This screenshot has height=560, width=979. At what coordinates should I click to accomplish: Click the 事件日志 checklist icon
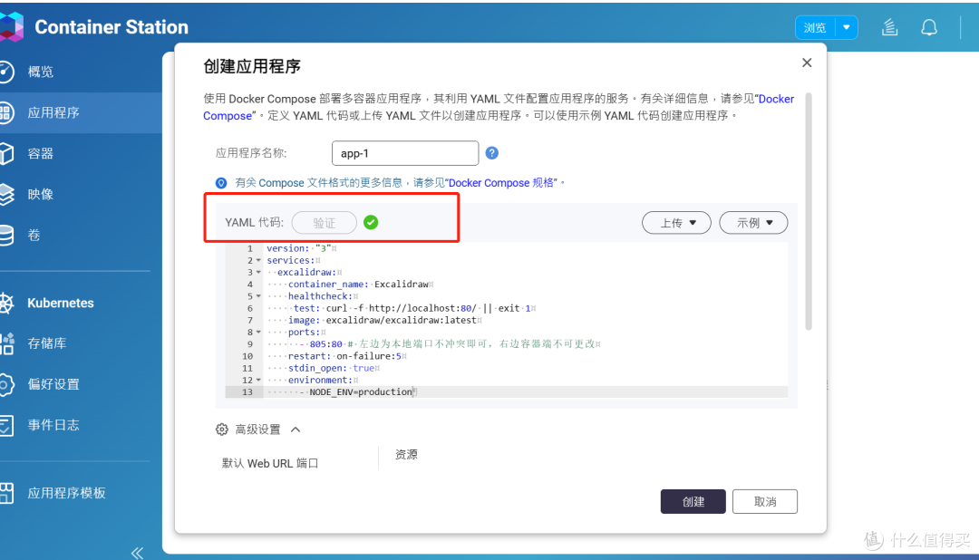click(5, 425)
